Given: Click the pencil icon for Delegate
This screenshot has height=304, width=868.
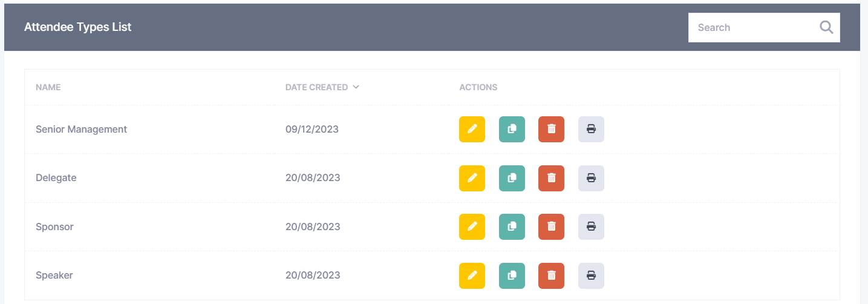Looking at the screenshot, I should pos(472,178).
